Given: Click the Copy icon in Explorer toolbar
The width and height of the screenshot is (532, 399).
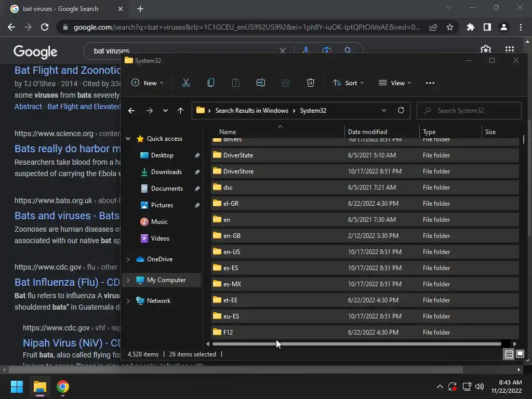Looking at the screenshot, I should coord(211,83).
